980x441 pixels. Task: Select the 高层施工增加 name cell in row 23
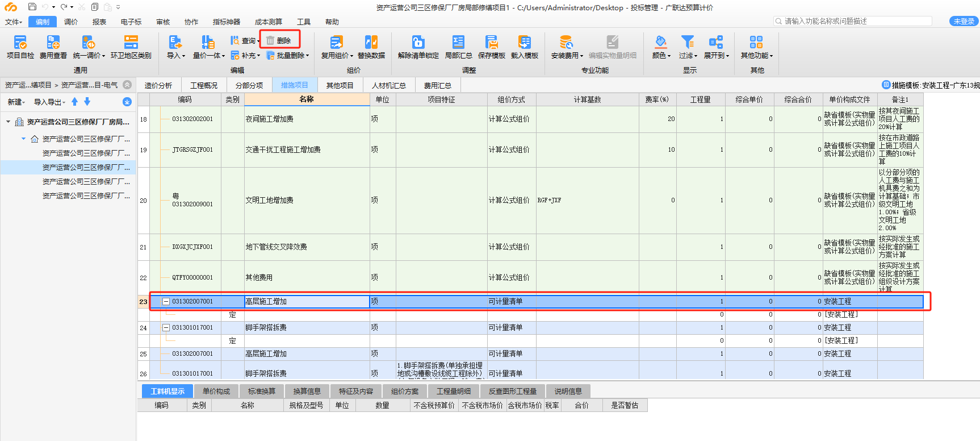pos(307,302)
